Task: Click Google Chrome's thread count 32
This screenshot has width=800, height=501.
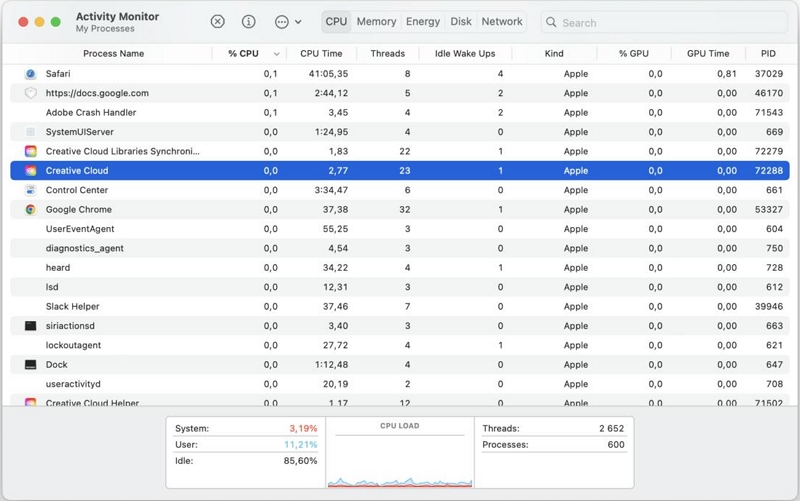Action: [405, 210]
